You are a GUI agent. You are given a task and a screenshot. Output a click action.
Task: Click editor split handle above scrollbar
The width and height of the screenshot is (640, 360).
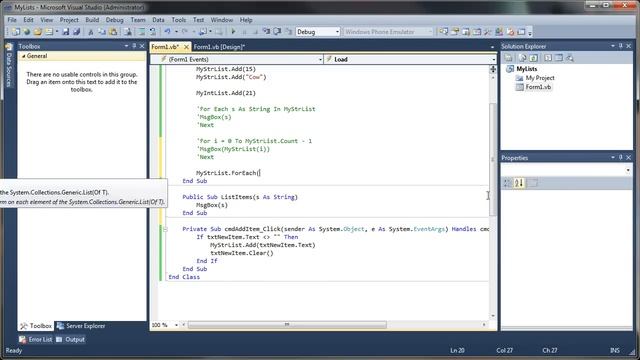[x=493, y=69]
